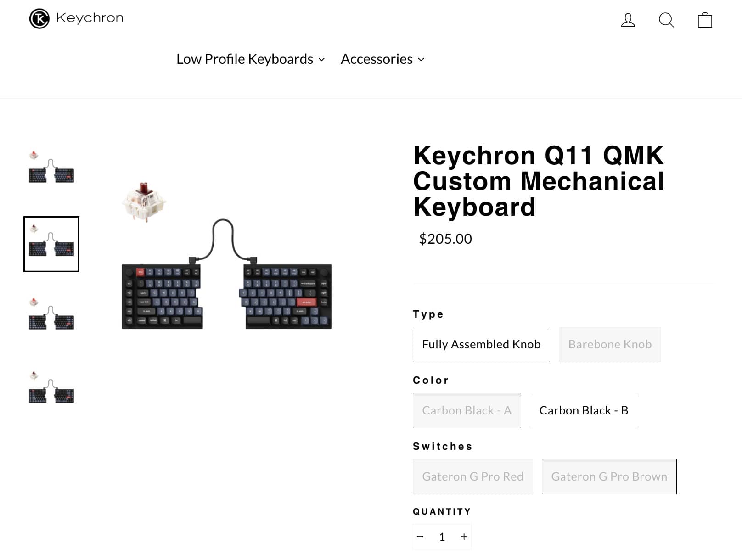Click the Keychron logo icon
This screenshot has height=560, width=742.
39,19
